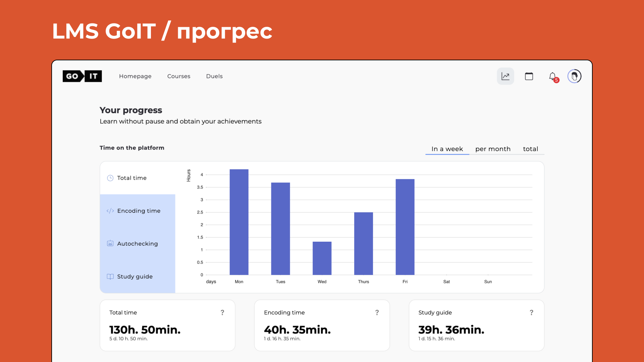Viewport: 644px width, 362px height.
Task: Click the GoIT logo
Action: pos(82,76)
